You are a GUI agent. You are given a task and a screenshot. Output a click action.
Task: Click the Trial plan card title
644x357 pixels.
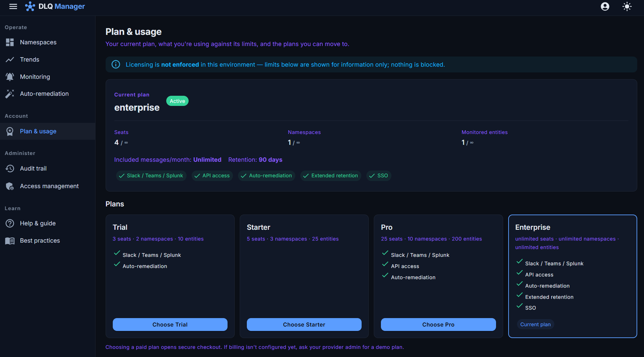tap(120, 227)
